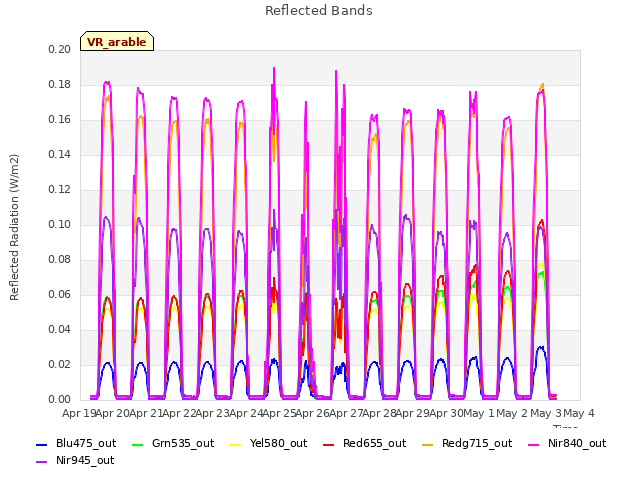The height and width of the screenshot is (480, 640).
Task: Toggle the Nir840_out legend entry
Action: tap(567, 443)
